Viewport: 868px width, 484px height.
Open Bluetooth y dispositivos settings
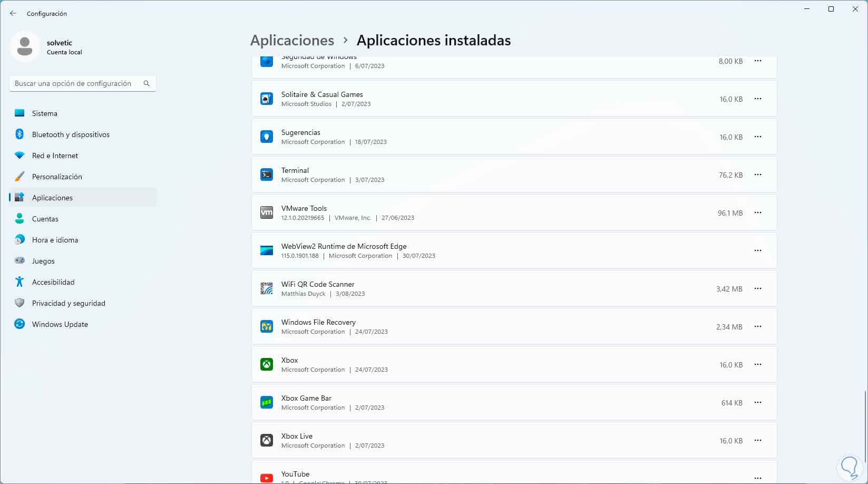(83, 134)
